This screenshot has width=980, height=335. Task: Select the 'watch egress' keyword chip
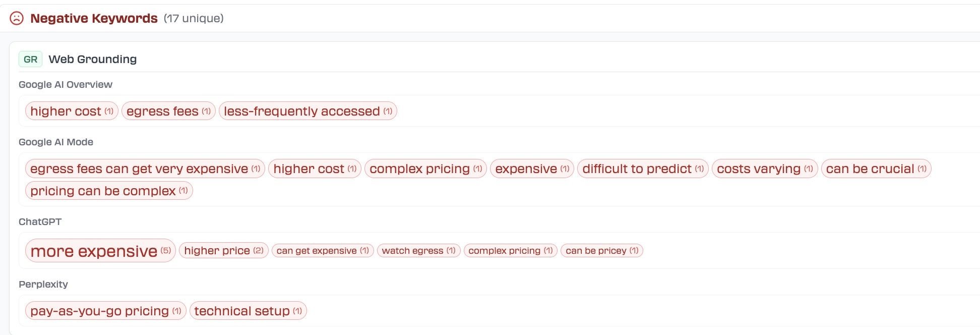point(418,251)
